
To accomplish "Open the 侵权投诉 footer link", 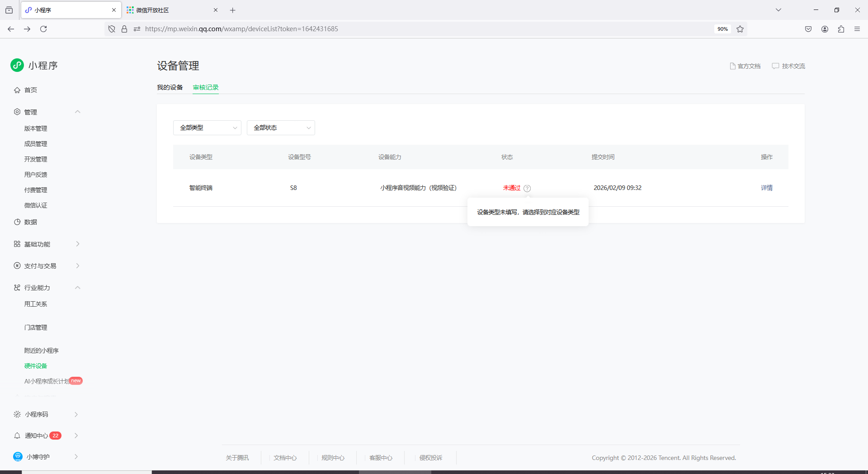I will pos(431,458).
